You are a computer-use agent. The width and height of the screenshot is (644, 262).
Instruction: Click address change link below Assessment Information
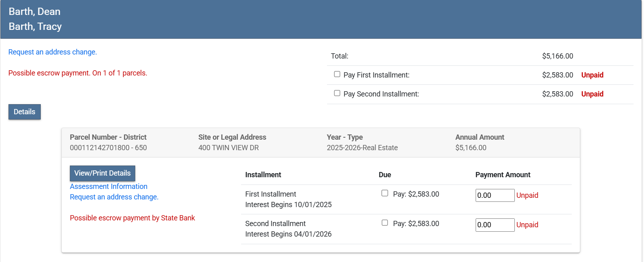pos(114,197)
